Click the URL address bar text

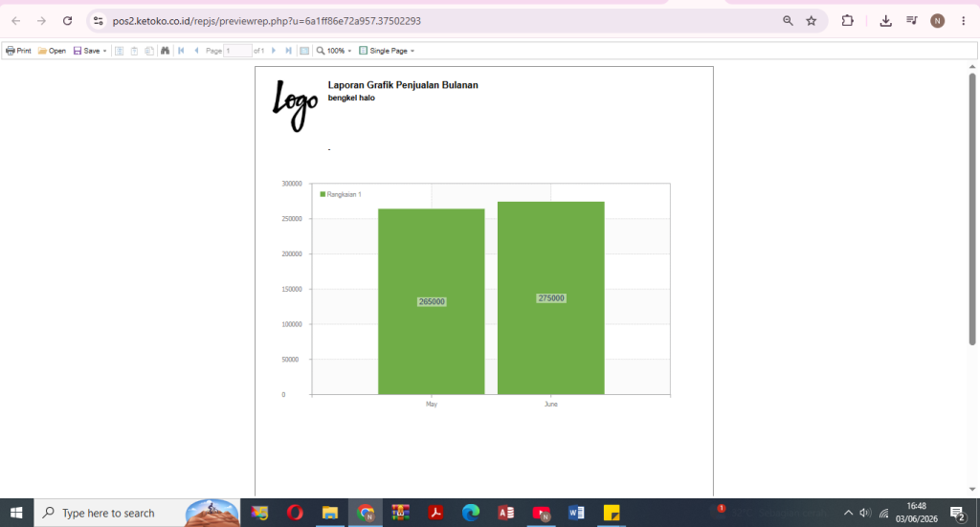[x=267, y=21]
